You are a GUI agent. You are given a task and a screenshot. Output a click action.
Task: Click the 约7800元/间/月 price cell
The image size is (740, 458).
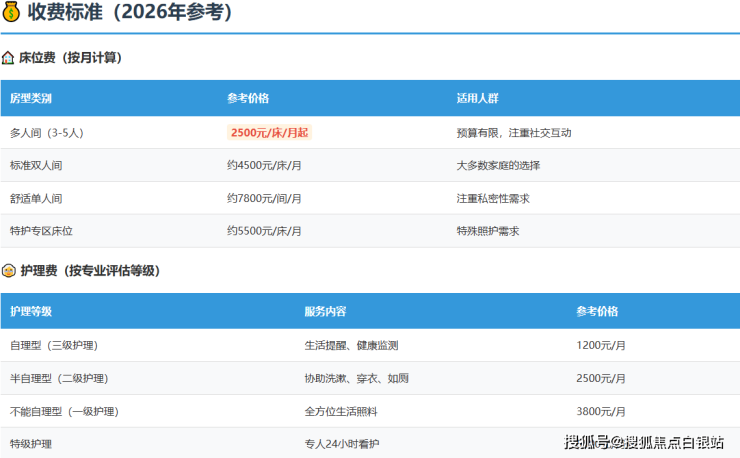click(265, 198)
